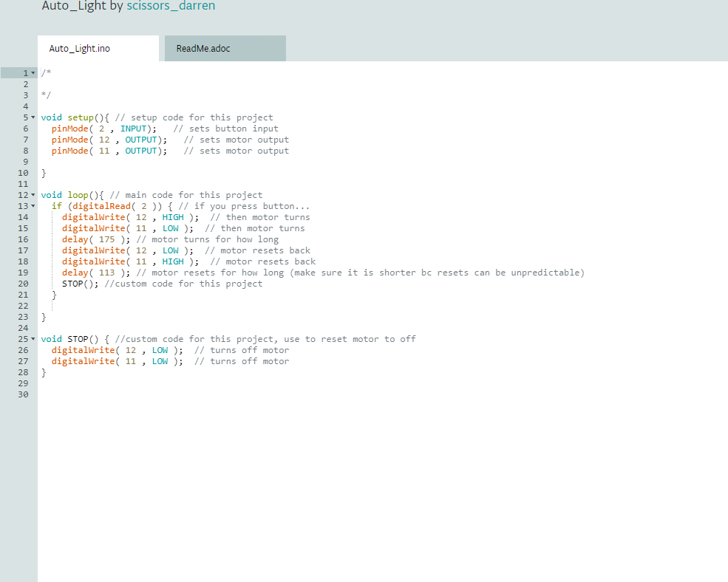Select the Auto_Light.ino tab

tap(79, 48)
